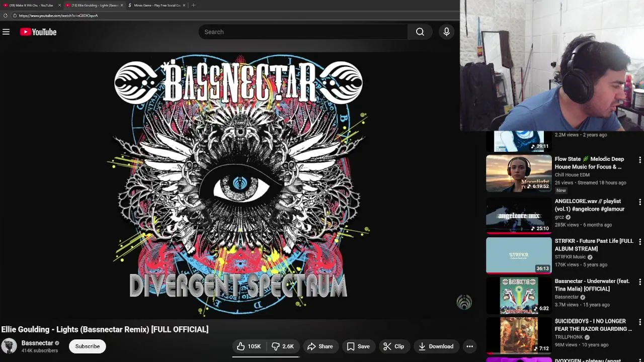Open a new browser tab
The height and width of the screenshot is (362, 644).
pos(193,5)
